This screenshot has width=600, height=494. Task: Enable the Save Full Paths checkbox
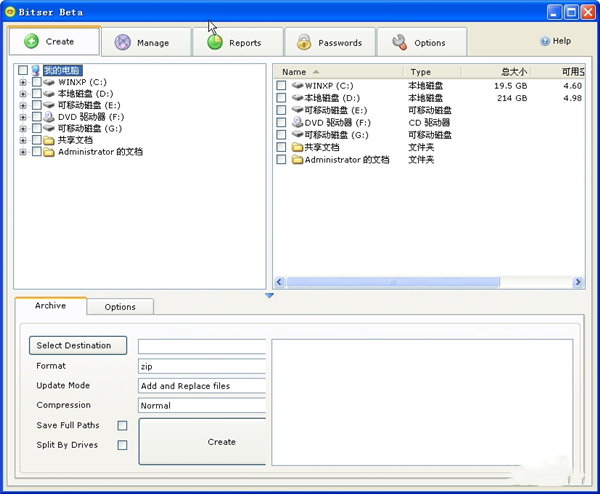(x=122, y=425)
